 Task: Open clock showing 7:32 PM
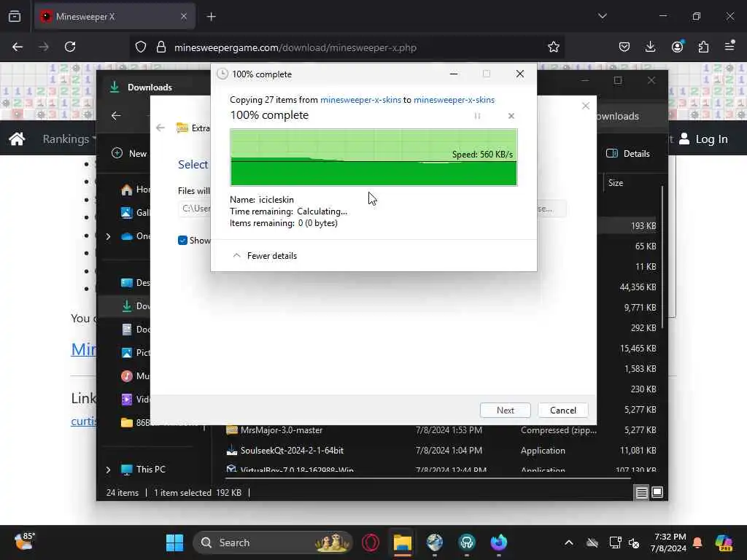[x=669, y=542]
